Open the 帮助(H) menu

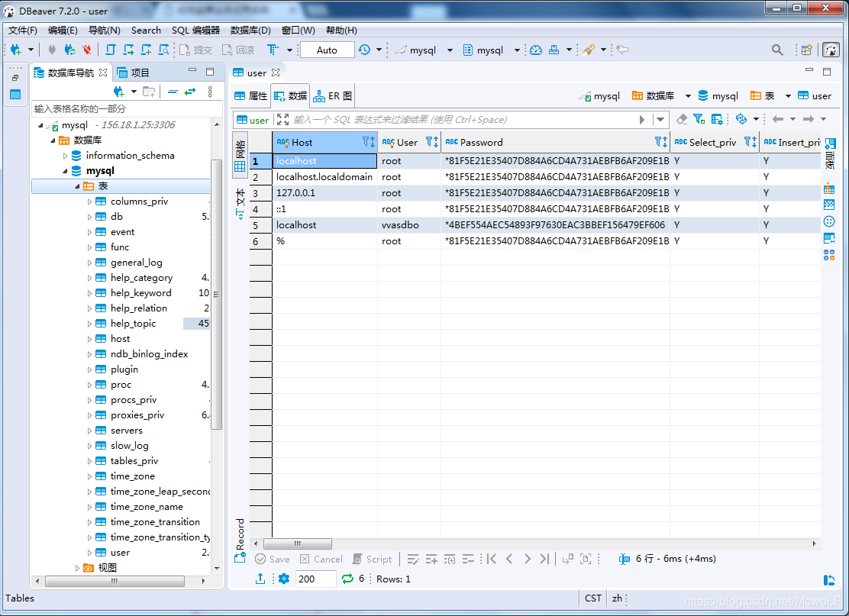point(341,31)
